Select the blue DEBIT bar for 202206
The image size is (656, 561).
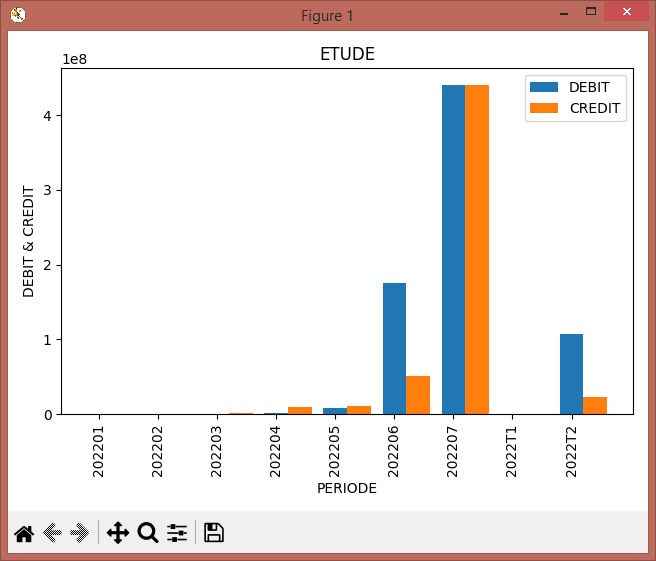click(395, 348)
